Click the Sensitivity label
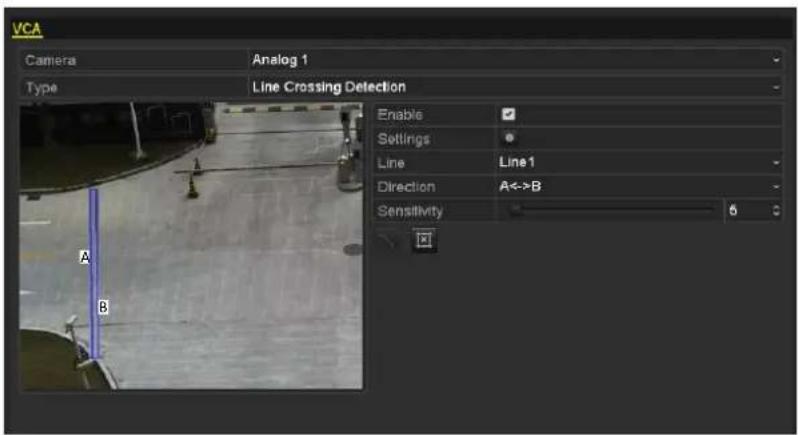 tap(410, 211)
